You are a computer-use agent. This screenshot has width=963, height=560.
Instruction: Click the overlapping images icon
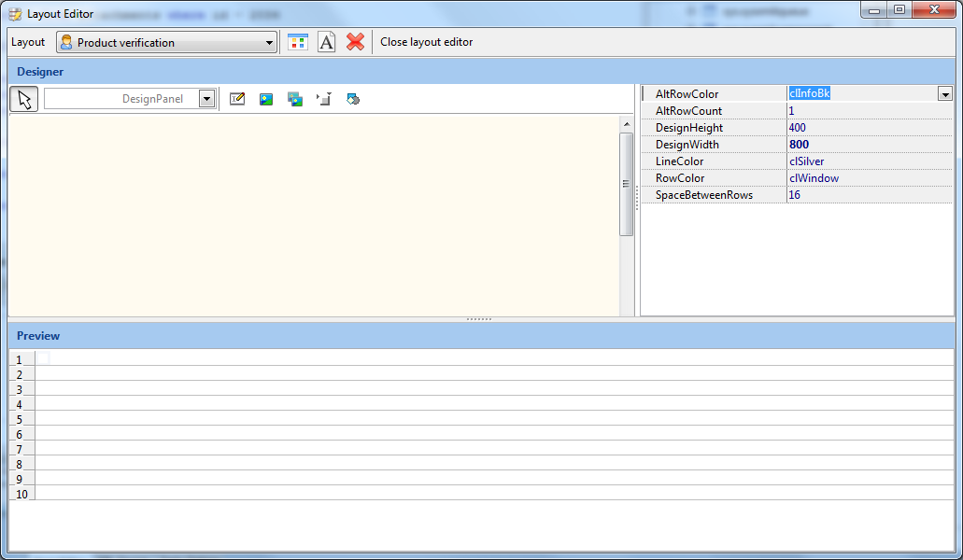click(x=295, y=99)
